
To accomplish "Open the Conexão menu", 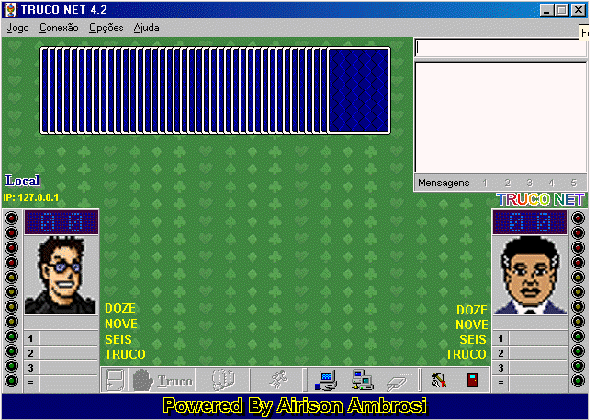I will (59, 28).
